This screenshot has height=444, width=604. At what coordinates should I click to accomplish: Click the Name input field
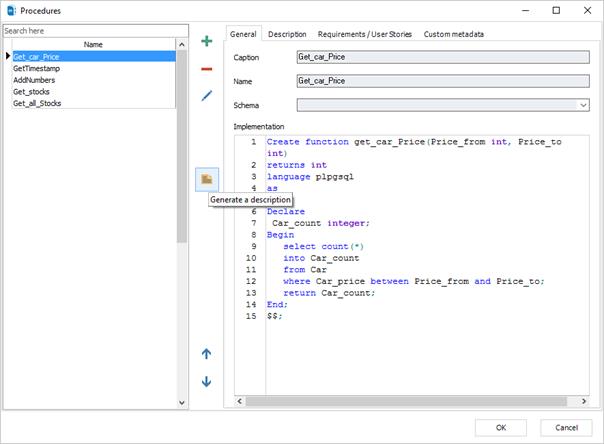tap(443, 81)
